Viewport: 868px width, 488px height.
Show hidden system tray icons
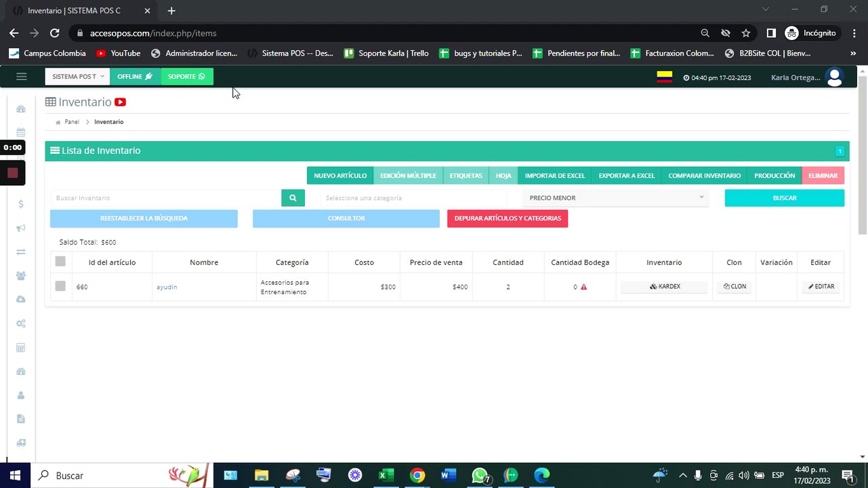coord(682,475)
